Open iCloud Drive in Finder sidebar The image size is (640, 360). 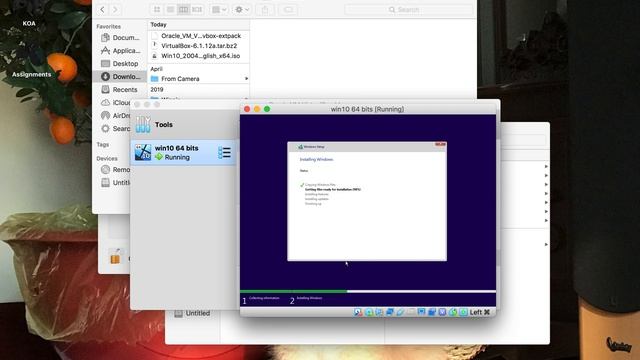click(116, 102)
